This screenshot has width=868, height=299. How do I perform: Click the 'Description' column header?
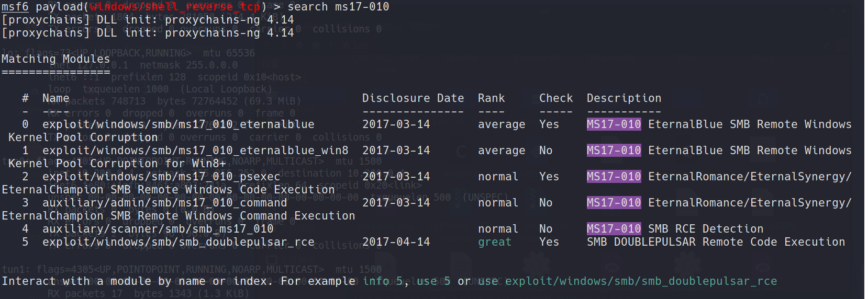[624, 98]
